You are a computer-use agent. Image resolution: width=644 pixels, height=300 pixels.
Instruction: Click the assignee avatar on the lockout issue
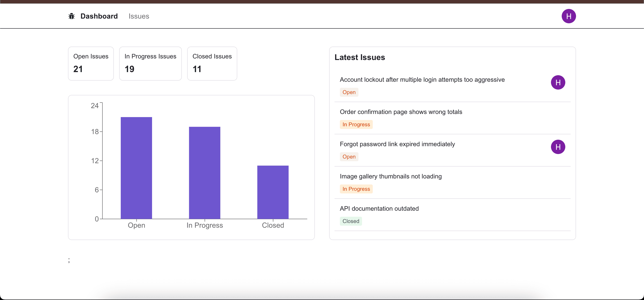point(558,82)
